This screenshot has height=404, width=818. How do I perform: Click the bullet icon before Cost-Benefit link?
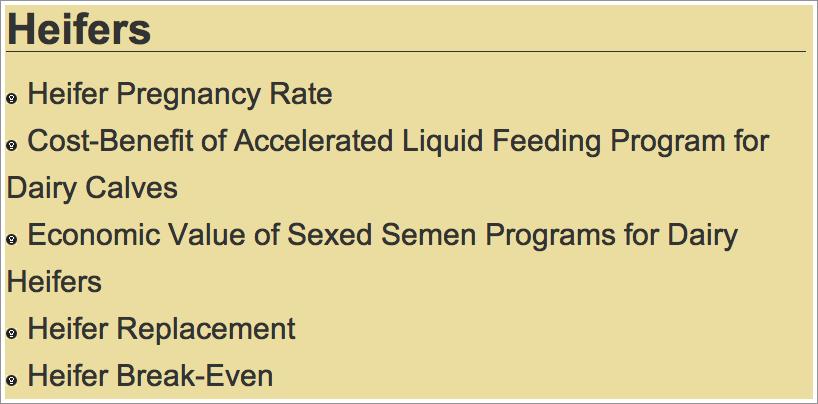click(11, 145)
